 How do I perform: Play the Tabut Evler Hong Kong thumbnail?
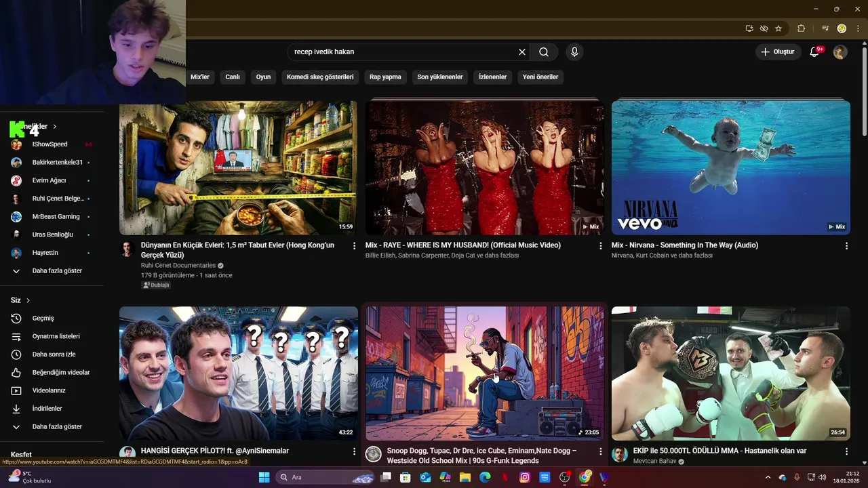[239, 167]
